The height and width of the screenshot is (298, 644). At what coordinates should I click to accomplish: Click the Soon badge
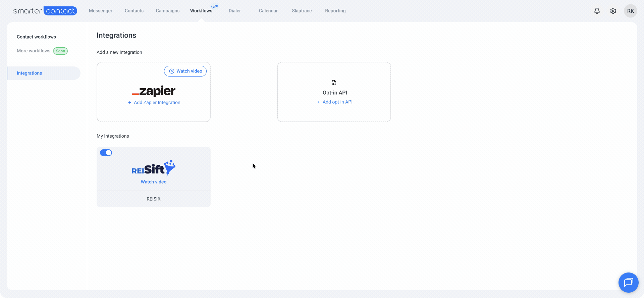pos(60,51)
